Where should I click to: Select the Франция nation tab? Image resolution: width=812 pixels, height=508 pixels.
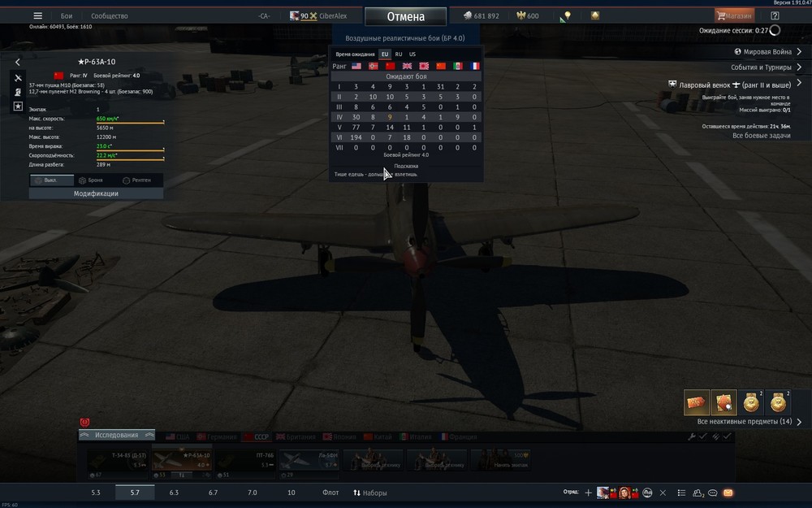(x=459, y=436)
